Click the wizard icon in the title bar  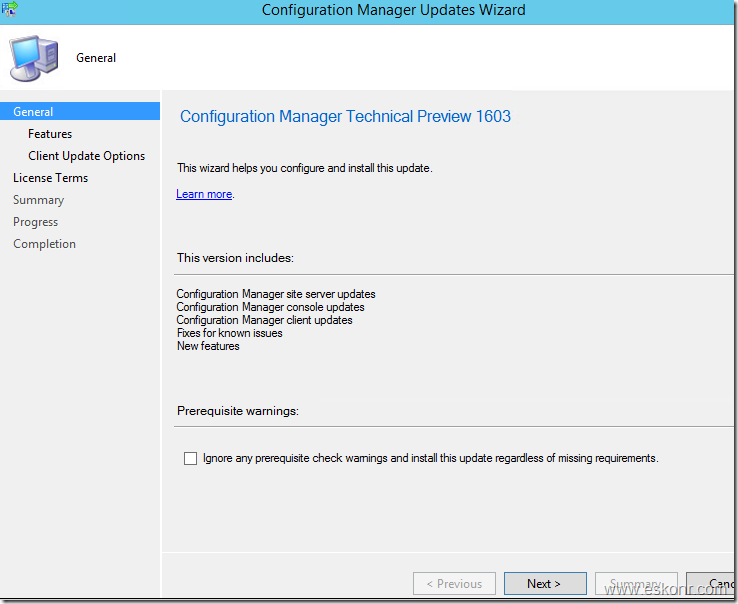pos(11,9)
